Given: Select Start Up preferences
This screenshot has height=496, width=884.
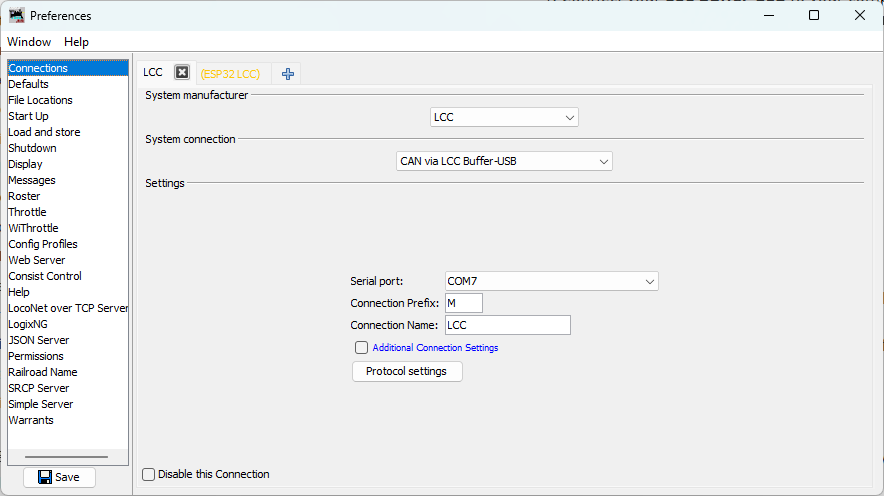Looking at the screenshot, I should (68, 116).
